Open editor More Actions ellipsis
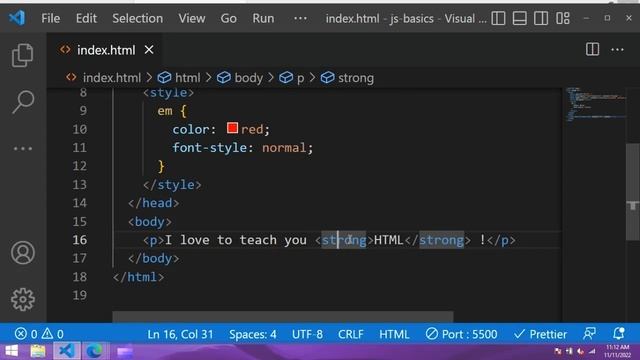Viewport: 640px width, 360px height. pyautogui.click(x=617, y=50)
